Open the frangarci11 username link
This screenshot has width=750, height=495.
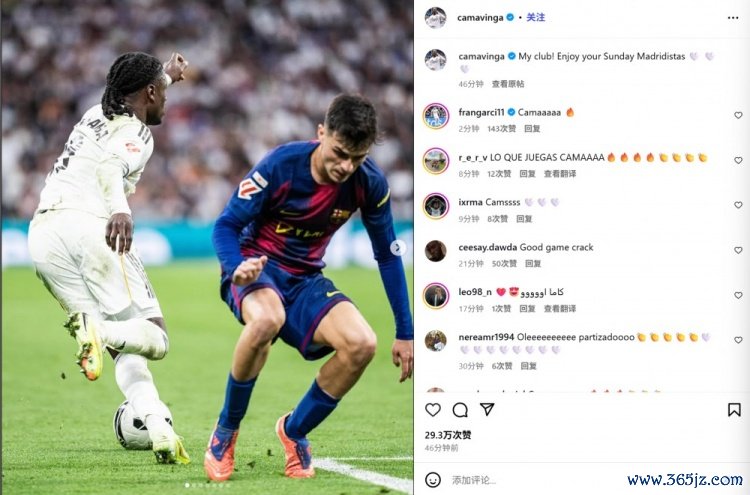point(481,112)
